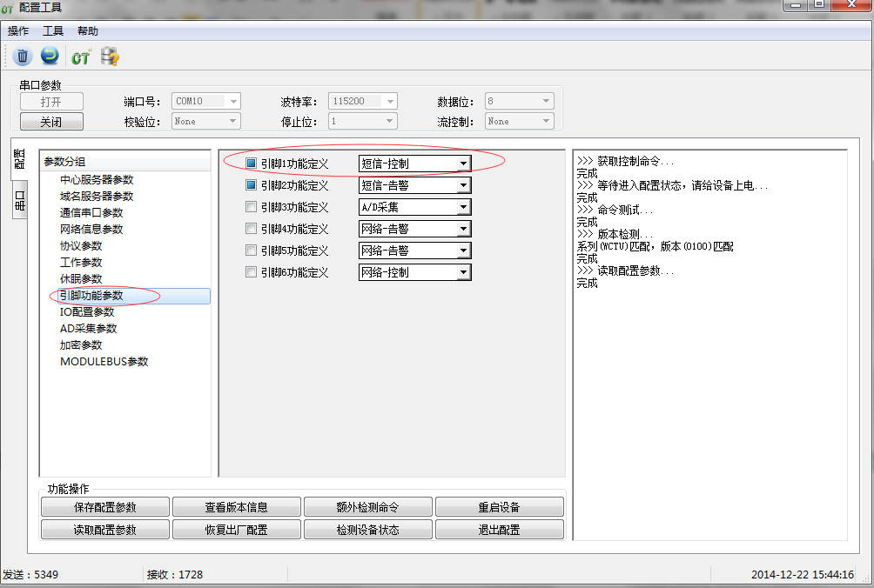This screenshot has height=588, width=874.
Task: Enable 引脚5功能定义 checkbox
Action: point(251,250)
